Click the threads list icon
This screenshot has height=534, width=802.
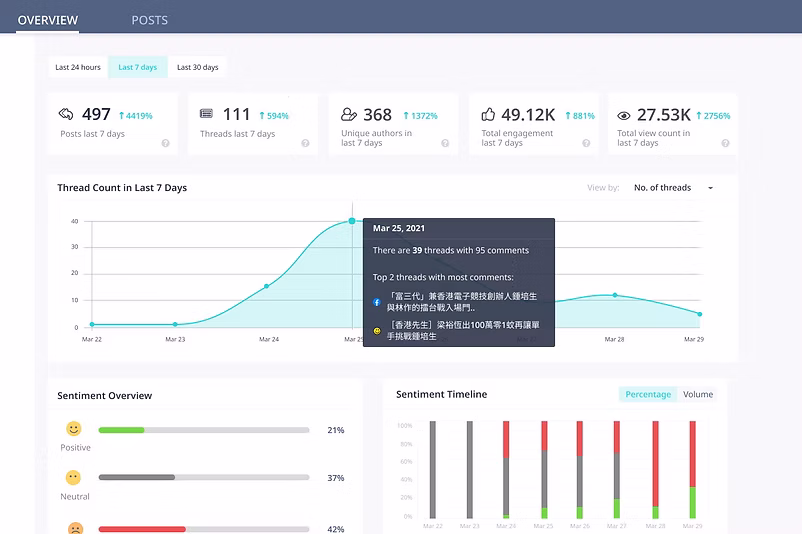[206, 115]
